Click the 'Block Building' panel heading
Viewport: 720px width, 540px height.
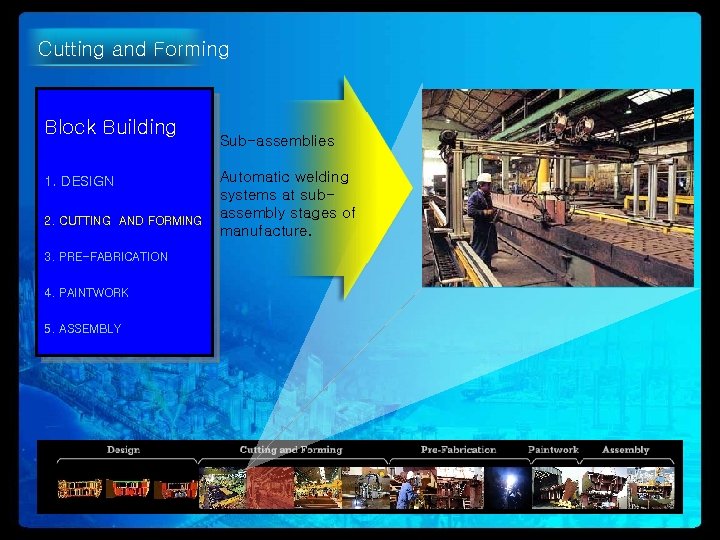(110, 127)
